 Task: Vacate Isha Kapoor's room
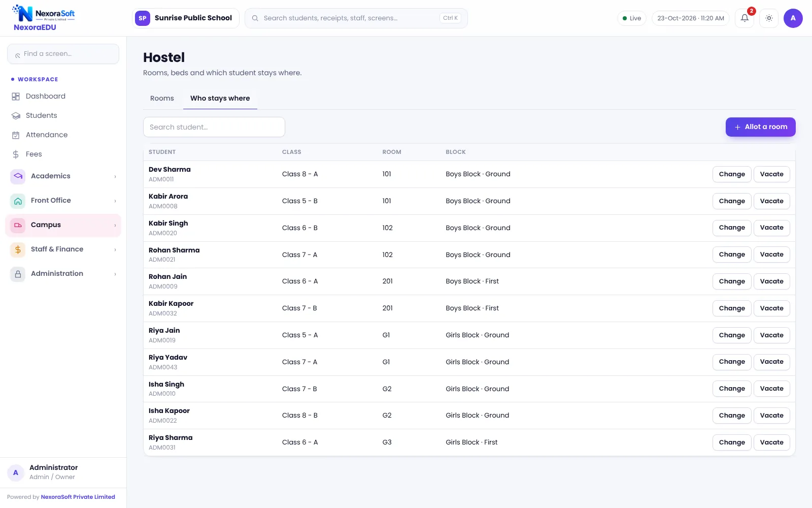pyautogui.click(x=771, y=416)
